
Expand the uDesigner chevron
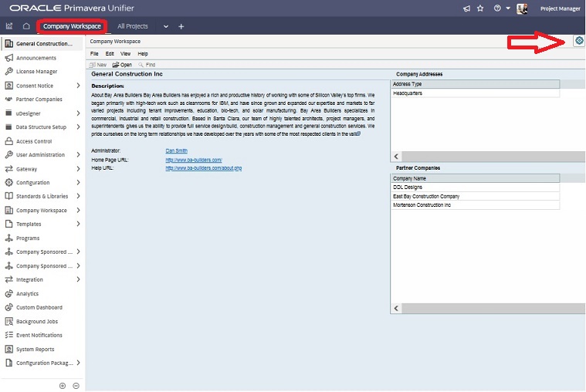click(78, 113)
